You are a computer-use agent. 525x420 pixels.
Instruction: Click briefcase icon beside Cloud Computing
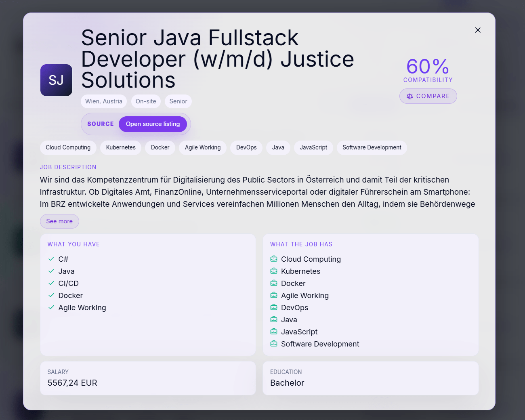274,259
